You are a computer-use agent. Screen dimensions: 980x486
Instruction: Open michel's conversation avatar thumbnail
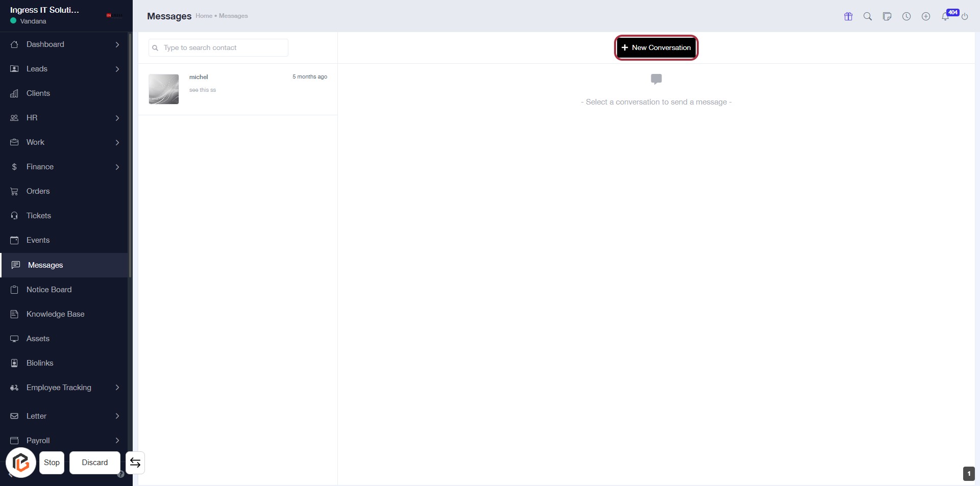coord(164,89)
